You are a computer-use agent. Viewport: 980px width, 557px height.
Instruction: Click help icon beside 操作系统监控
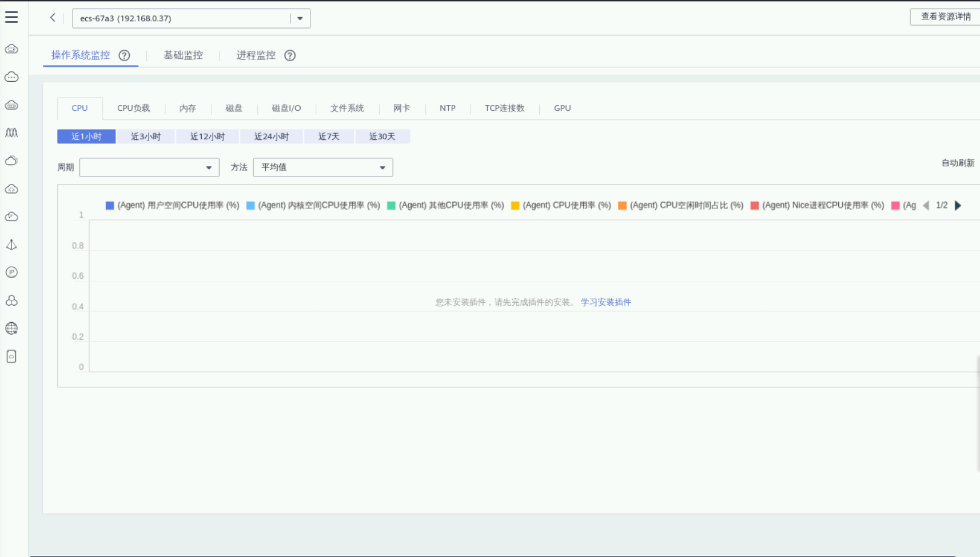[x=124, y=55]
